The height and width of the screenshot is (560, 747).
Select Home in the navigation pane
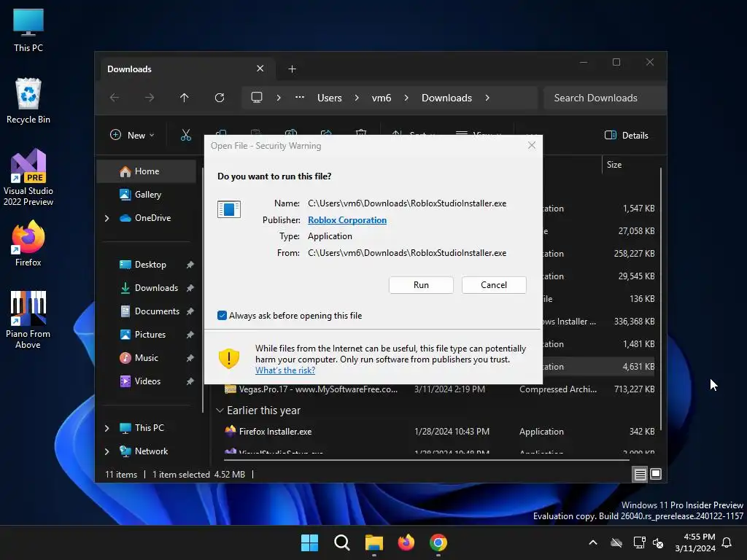click(147, 171)
